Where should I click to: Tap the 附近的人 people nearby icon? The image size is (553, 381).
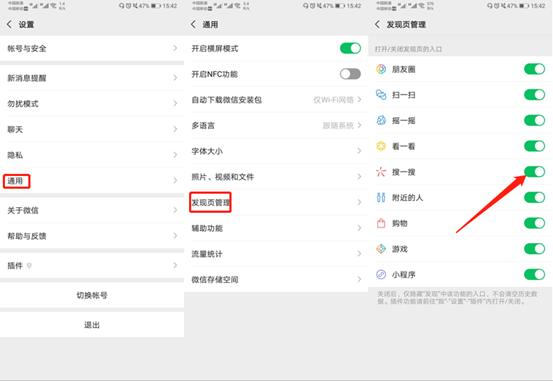pyautogui.click(x=381, y=198)
